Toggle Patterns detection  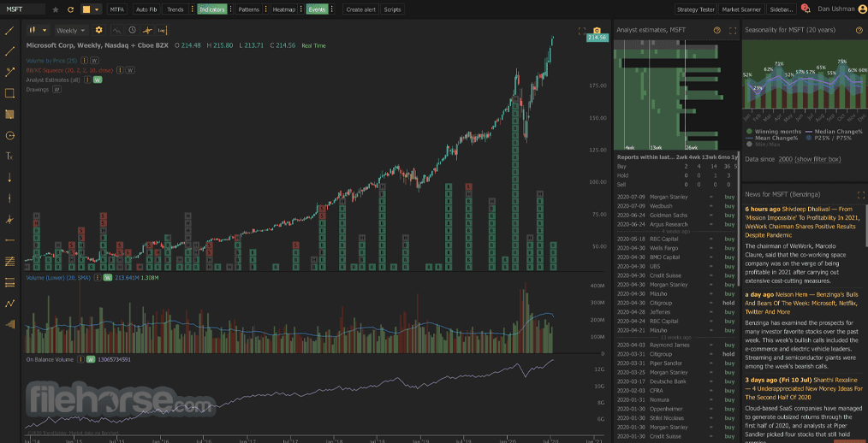[x=248, y=9]
